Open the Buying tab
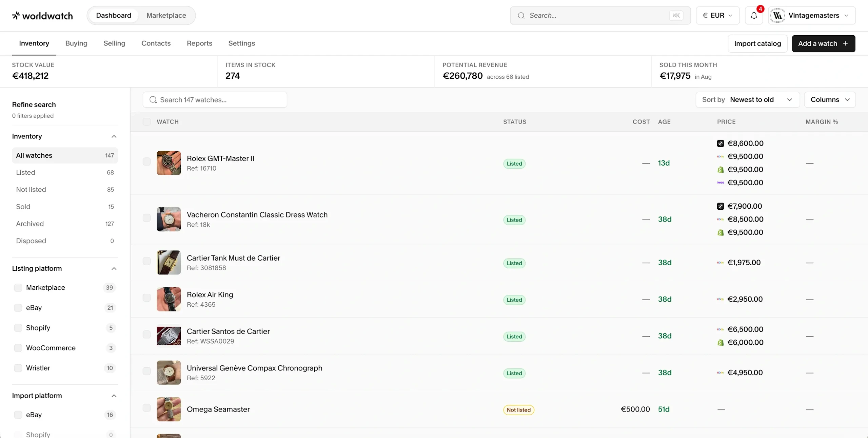The image size is (868, 438). pyautogui.click(x=76, y=43)
